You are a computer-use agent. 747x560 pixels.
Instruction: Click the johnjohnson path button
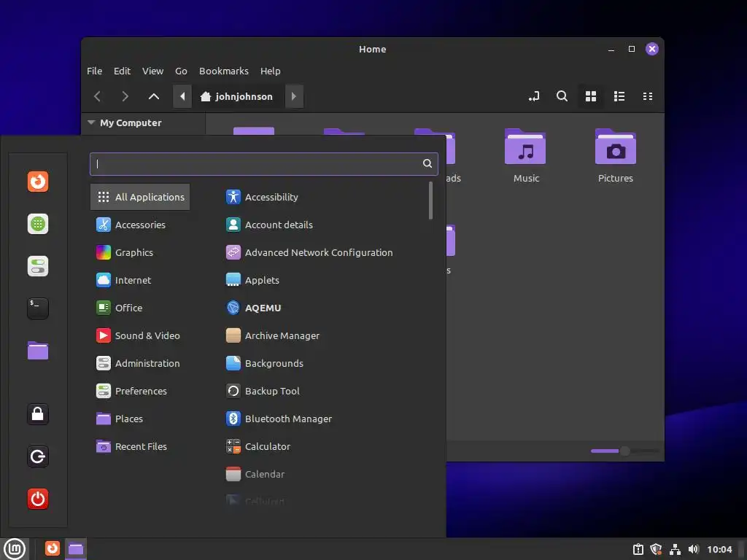237,96
